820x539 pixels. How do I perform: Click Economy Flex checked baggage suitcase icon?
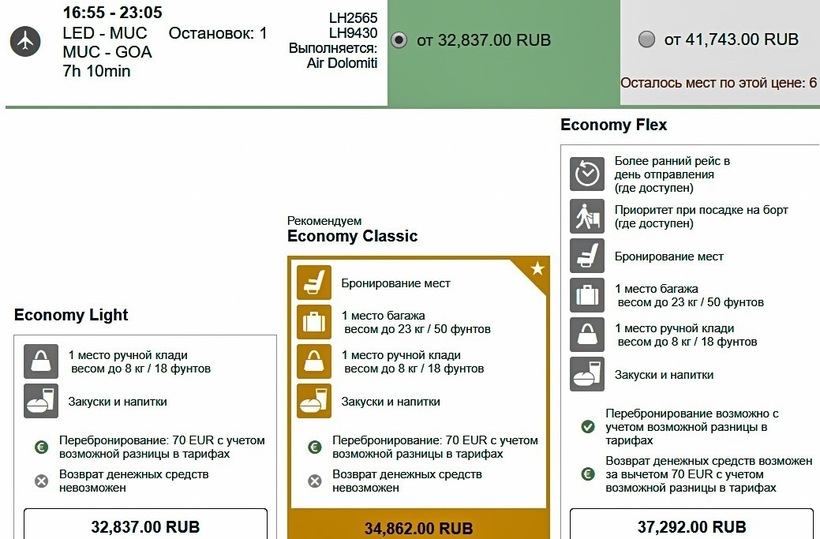tap(587, 295)
